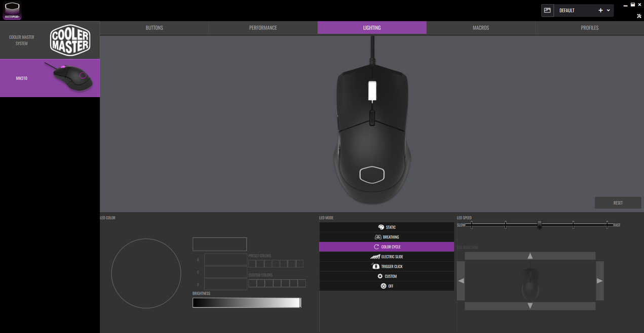The height and width of the screenshot is (333, 644).
Task: Click the Trigger Click mouse icon
Action: (375, 266)
